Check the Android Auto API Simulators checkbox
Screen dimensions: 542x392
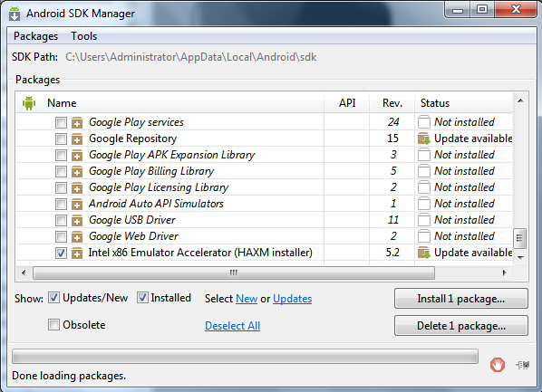coord(61,204)
